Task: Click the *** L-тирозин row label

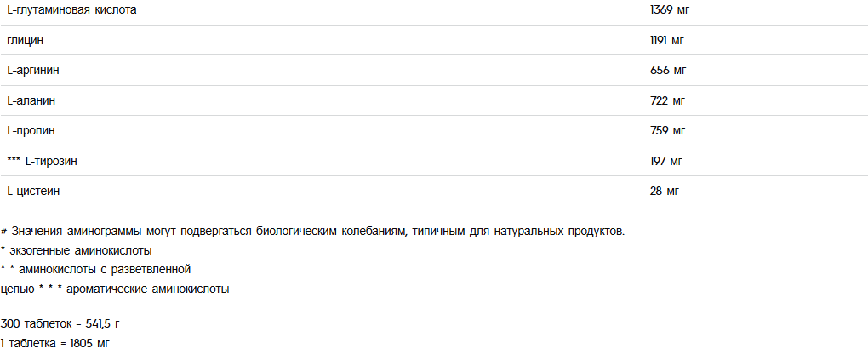Action: click(43, 161)
